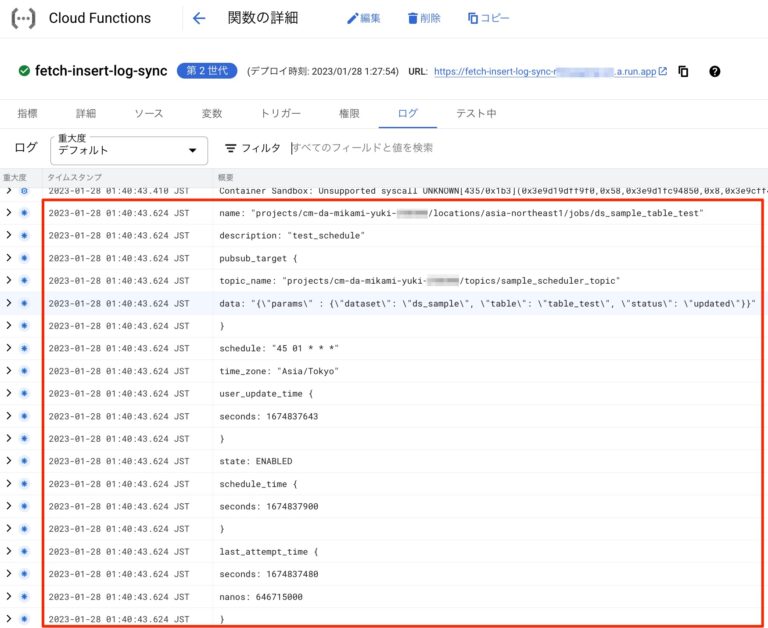The width and height of the screenshot is (768, 628).
Task: Expand the data: params log row
Action: click(8, 303)
